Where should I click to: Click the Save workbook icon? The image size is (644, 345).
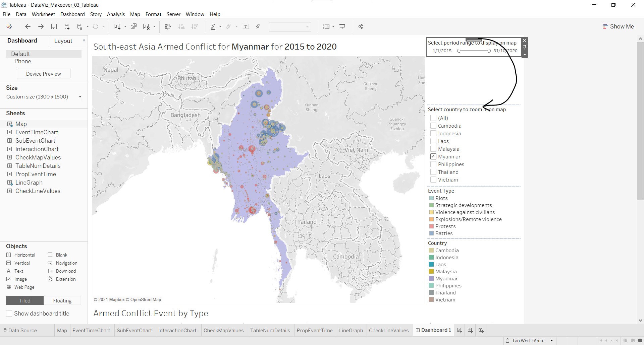pos(54,27)
